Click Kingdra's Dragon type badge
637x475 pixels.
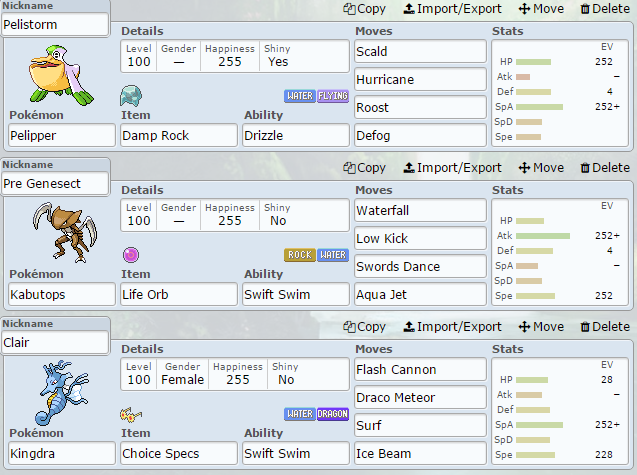tap(333, 414)
